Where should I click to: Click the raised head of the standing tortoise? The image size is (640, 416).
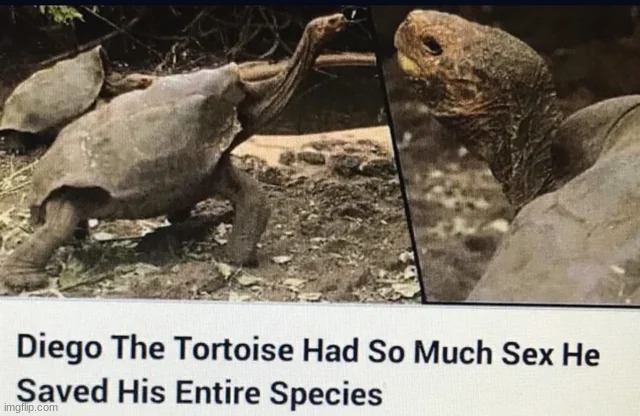pyautogui.click(x=327, y=24)
